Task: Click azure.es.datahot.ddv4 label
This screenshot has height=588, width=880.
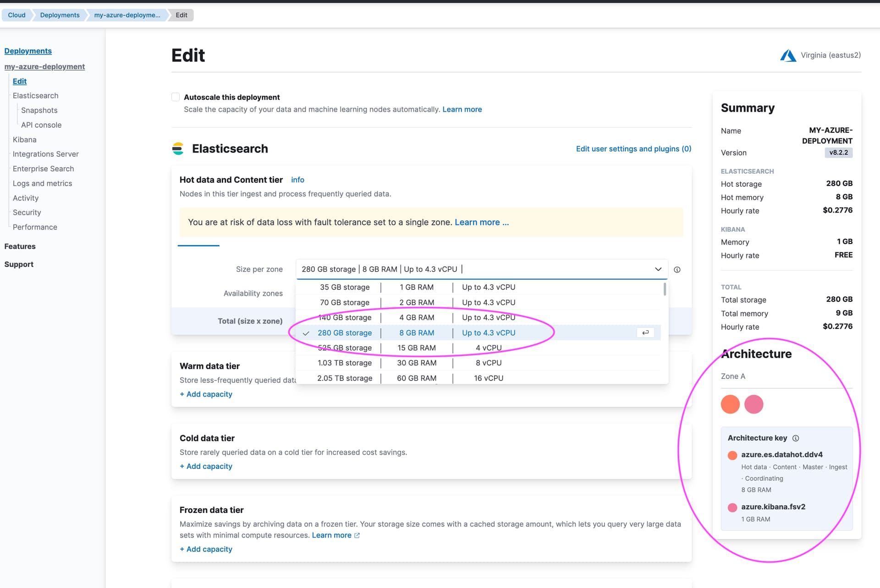Action: coord(782,455)
